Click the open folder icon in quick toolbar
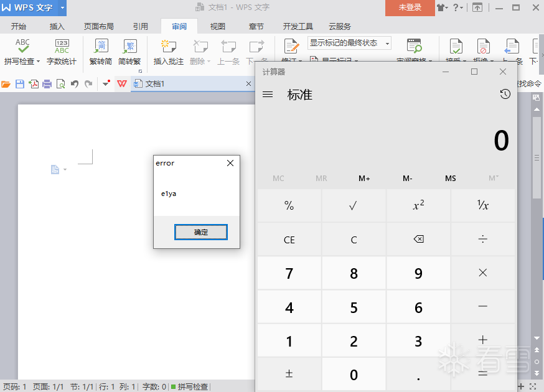Image resolution: width=544 pixels, height=392 pixels. (6, 84)
